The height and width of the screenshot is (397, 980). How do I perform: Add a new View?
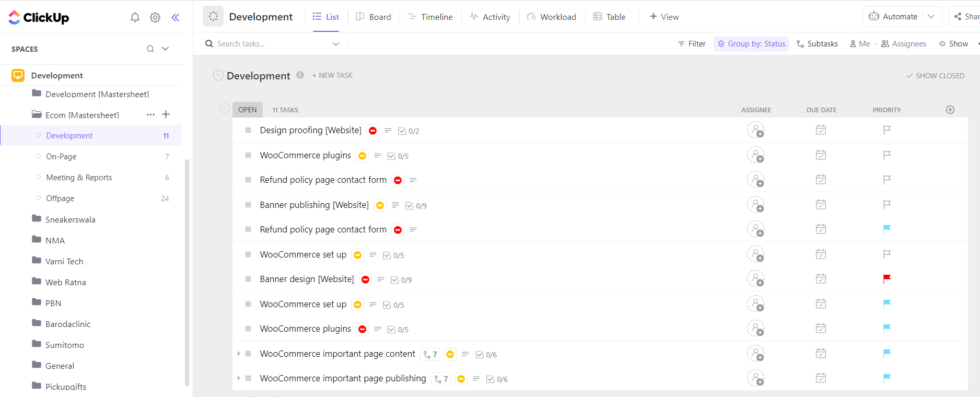point(664,17)
